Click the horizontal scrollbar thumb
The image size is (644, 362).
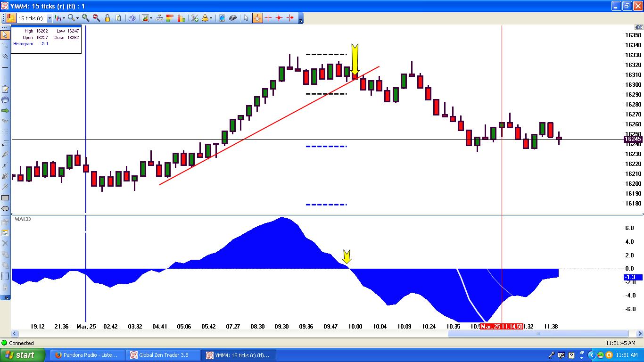(x=538, y=334)
